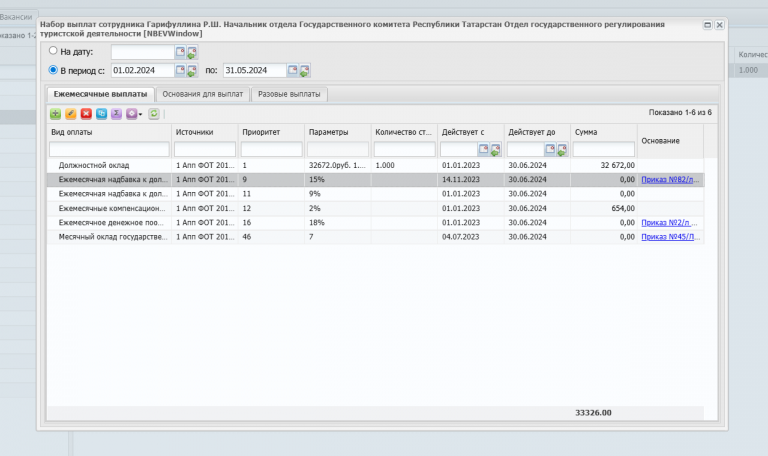Expand the purple actions dropdown arrow
768x456 pixels.
140,114
